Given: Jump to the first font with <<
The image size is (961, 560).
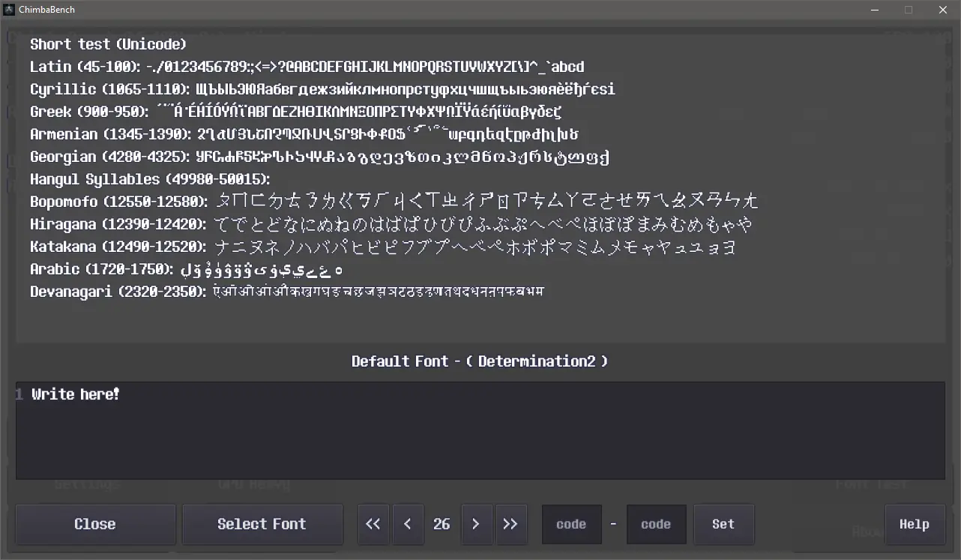Looking at the screenshot, I should 373,524.
